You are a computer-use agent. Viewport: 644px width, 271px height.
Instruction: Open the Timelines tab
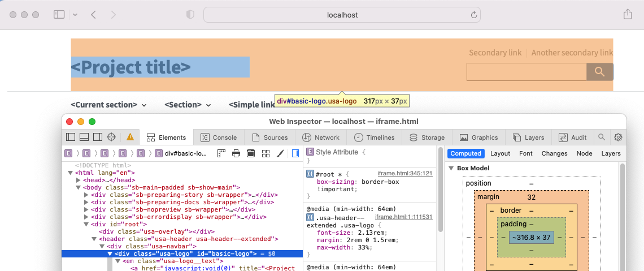(374, 137)
